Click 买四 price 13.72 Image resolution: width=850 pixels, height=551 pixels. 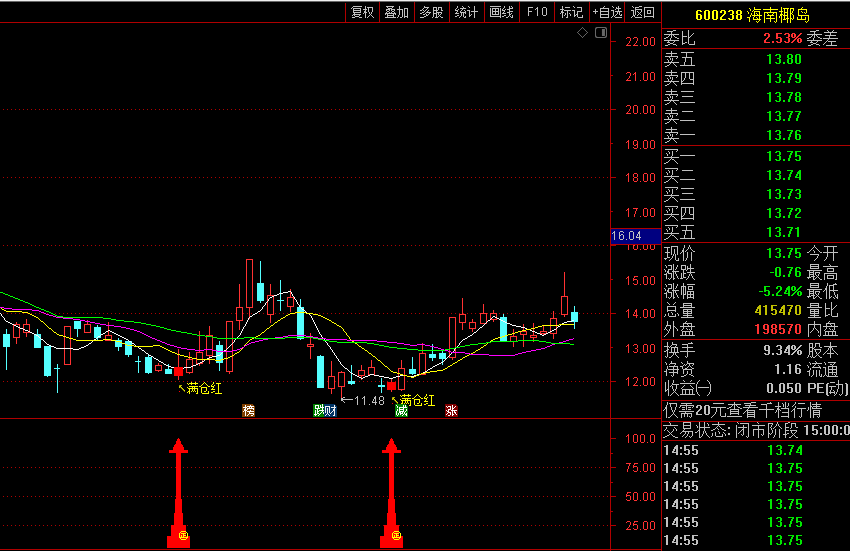pos(784,213)
